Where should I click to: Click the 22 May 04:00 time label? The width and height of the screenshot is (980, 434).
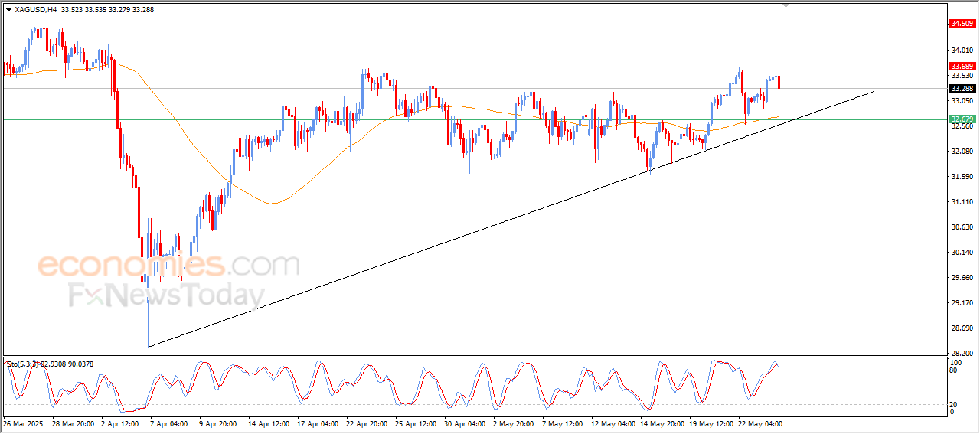click(761, 423)
